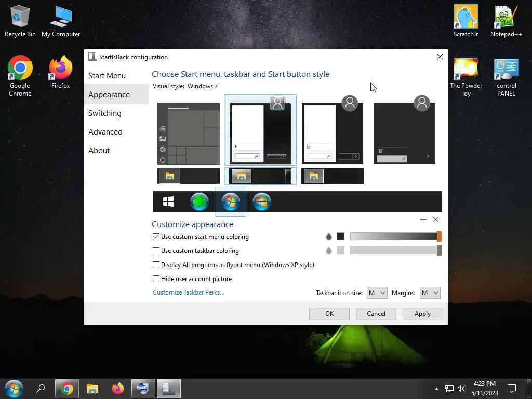The width and height of the screenshot is (532, 399).
Task: Select the Appearance section
Action: tap(116, 95)
